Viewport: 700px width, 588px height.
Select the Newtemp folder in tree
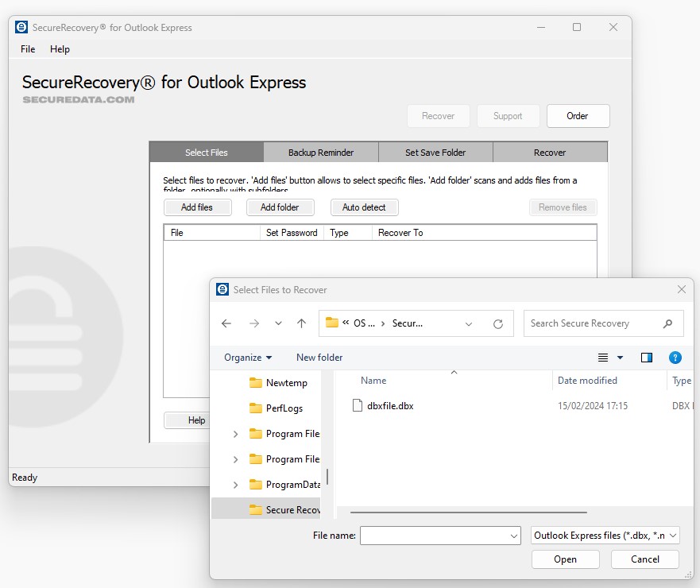tap(286, 383)
